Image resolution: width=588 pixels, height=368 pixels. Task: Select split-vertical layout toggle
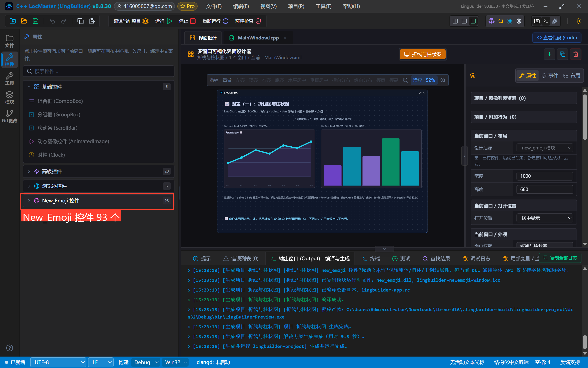pos(455,21)
